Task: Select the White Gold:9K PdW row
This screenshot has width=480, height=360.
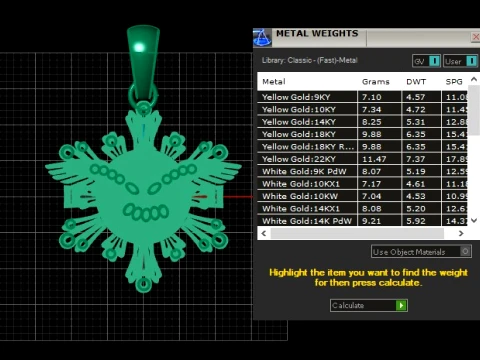Action: [362, 171]
